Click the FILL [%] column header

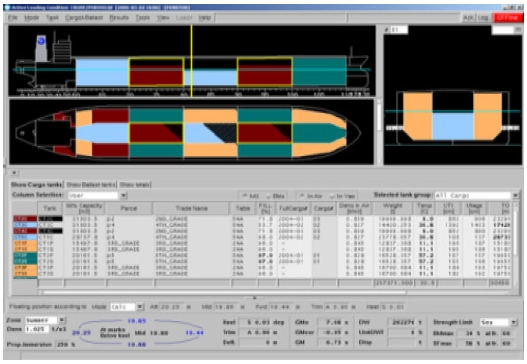pos(266,208)
